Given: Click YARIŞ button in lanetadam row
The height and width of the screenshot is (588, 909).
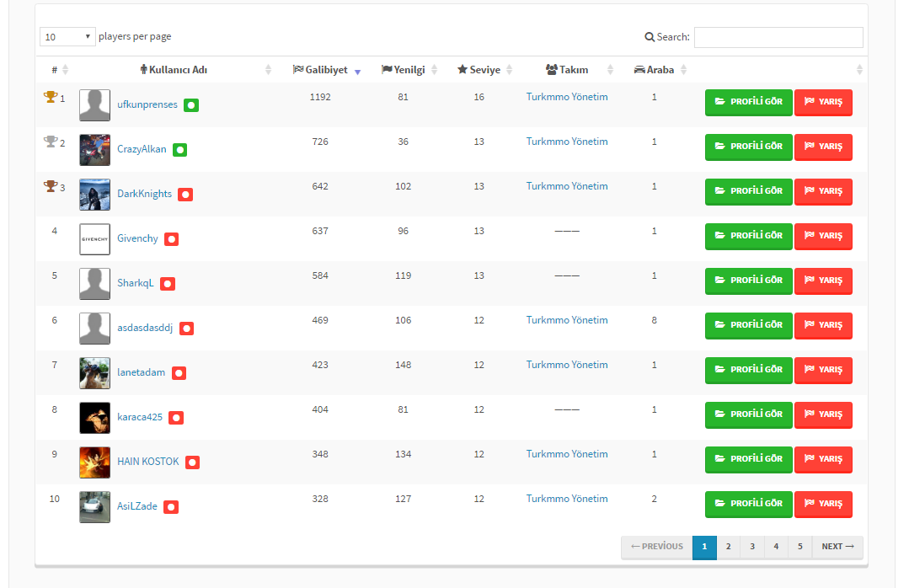Looking at the screenshot, I should pos(823,370).
